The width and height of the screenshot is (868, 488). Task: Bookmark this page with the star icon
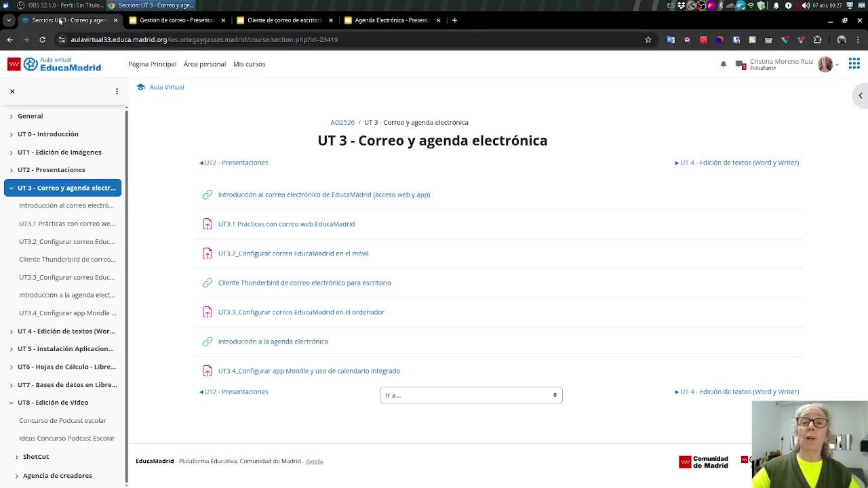648,39
